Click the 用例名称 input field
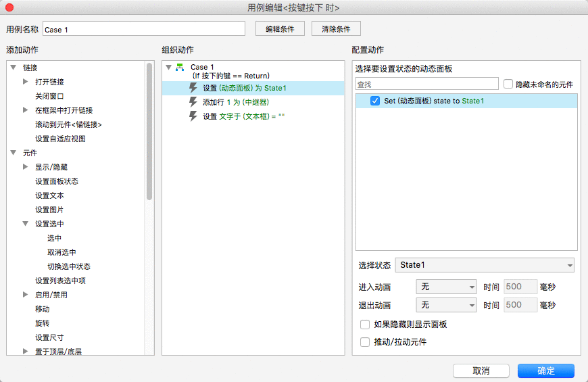 point(144,29)
